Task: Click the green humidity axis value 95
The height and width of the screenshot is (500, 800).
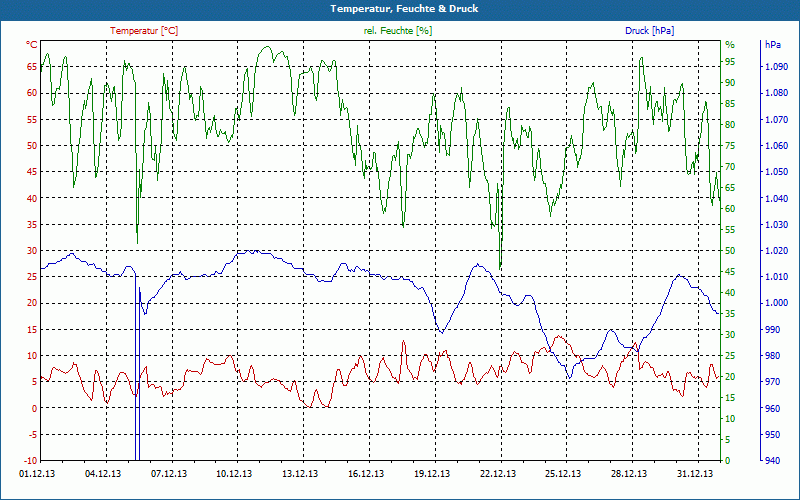Action: coord(730,62)
